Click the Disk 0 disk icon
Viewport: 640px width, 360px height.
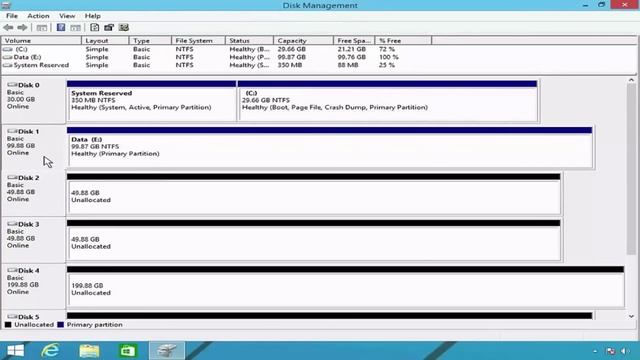12,85
